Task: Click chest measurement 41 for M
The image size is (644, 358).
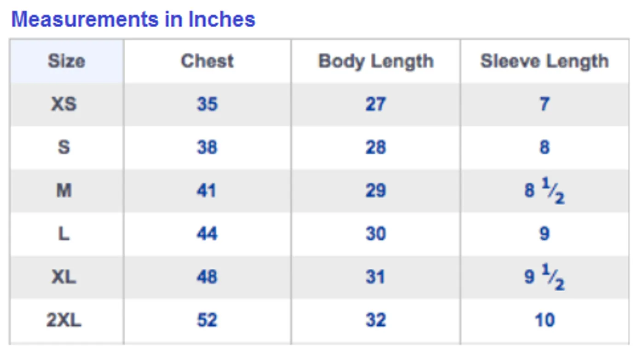Action: pos(207,191)
